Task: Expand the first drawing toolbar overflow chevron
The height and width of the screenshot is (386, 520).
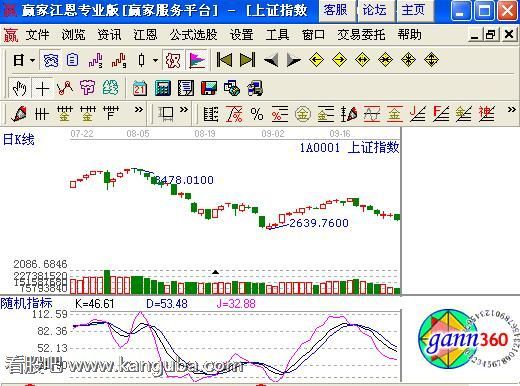Action: click(x=139, y=110)
